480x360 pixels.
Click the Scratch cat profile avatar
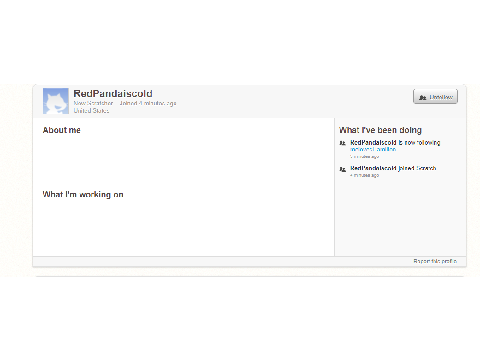(x=56, y=101)
